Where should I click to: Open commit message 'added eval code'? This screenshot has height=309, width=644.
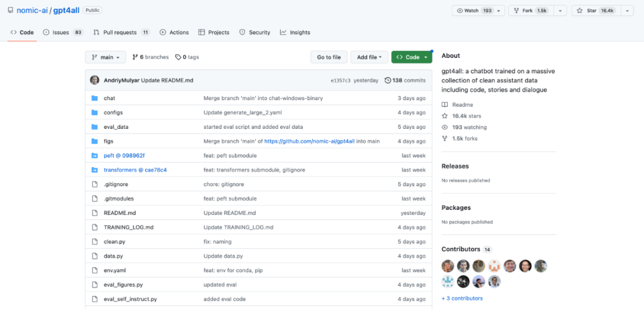click(225, 299)
